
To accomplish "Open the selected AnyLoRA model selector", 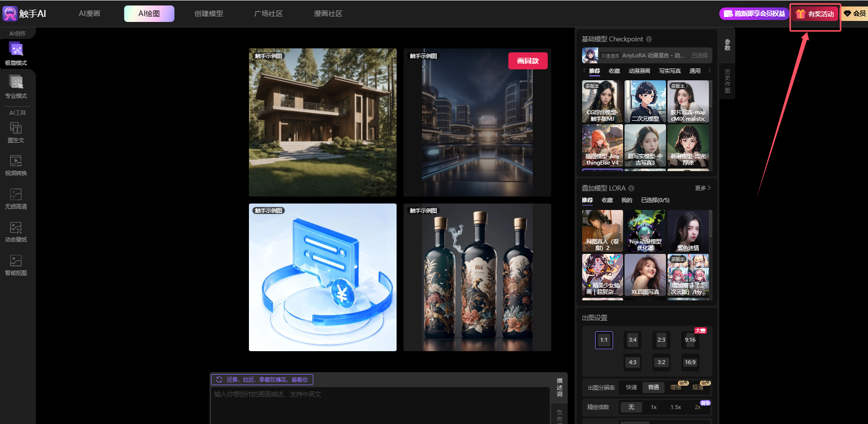I will tap(647, 55).
